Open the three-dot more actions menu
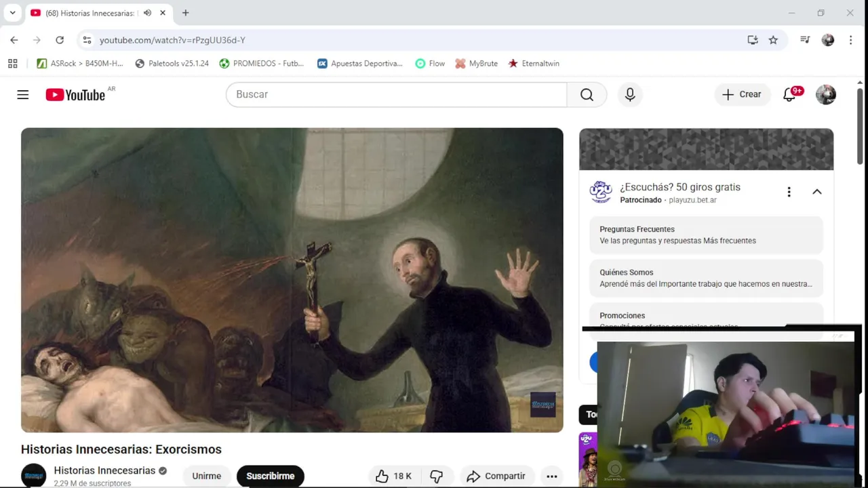This screenshot has width=868, height=488. [552, 476]
